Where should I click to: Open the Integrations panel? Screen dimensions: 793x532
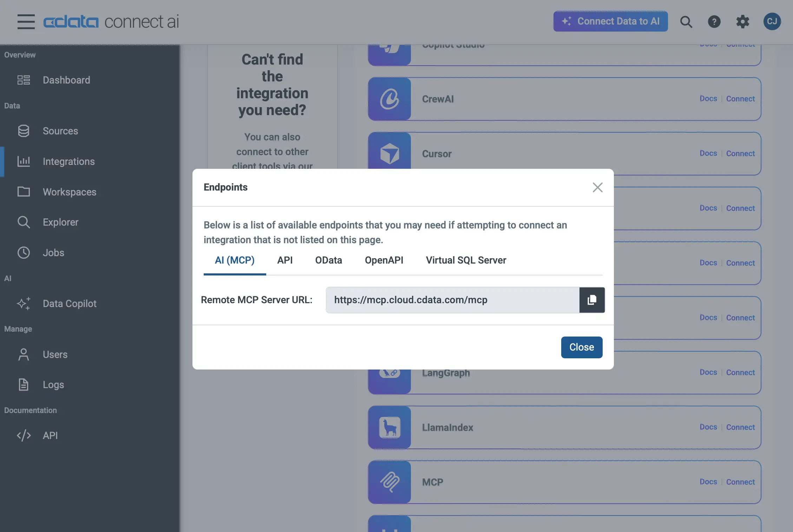69,161
